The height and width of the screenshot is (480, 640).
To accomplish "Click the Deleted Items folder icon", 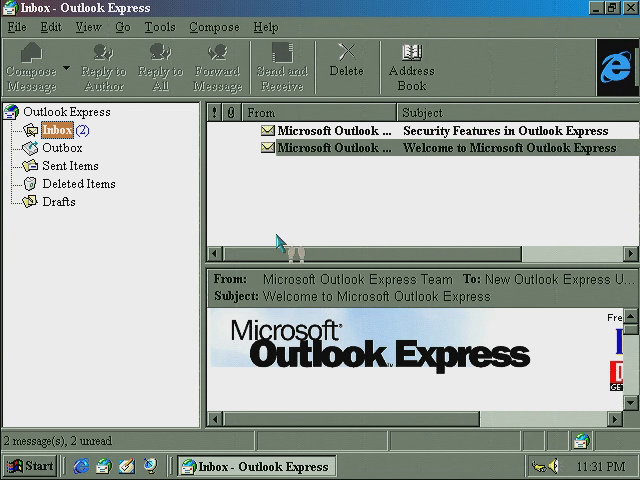I will (30, 184).
